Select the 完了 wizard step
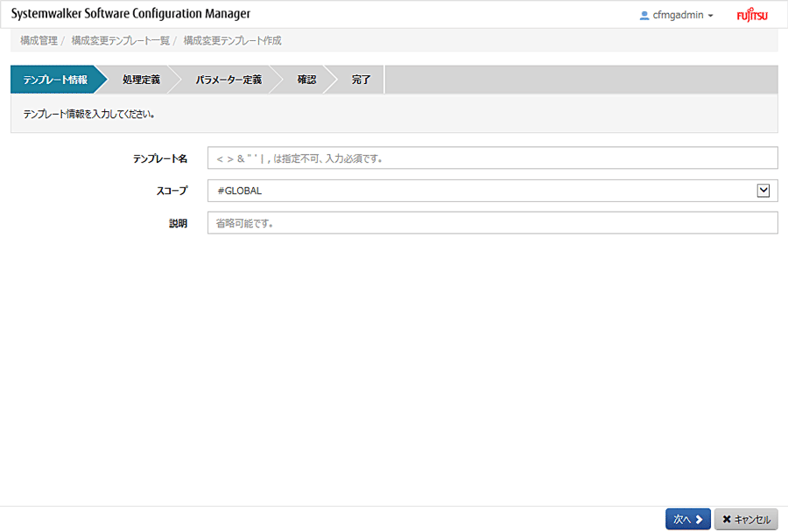The height and width of the screenshot is (532, 788). pos(361,80)
